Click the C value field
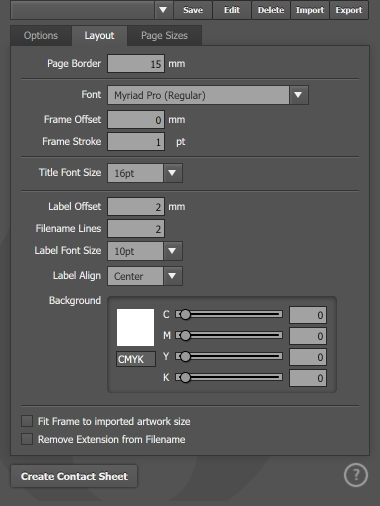The width and height of the screenshot is (380, 506). [x=308, y=315]
